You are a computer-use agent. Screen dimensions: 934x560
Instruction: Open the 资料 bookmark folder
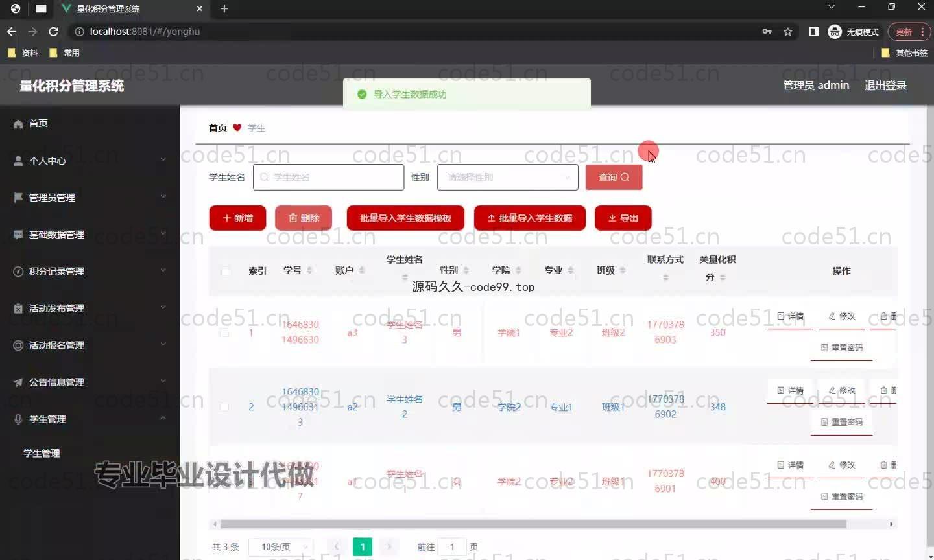[x=23, y=53]
